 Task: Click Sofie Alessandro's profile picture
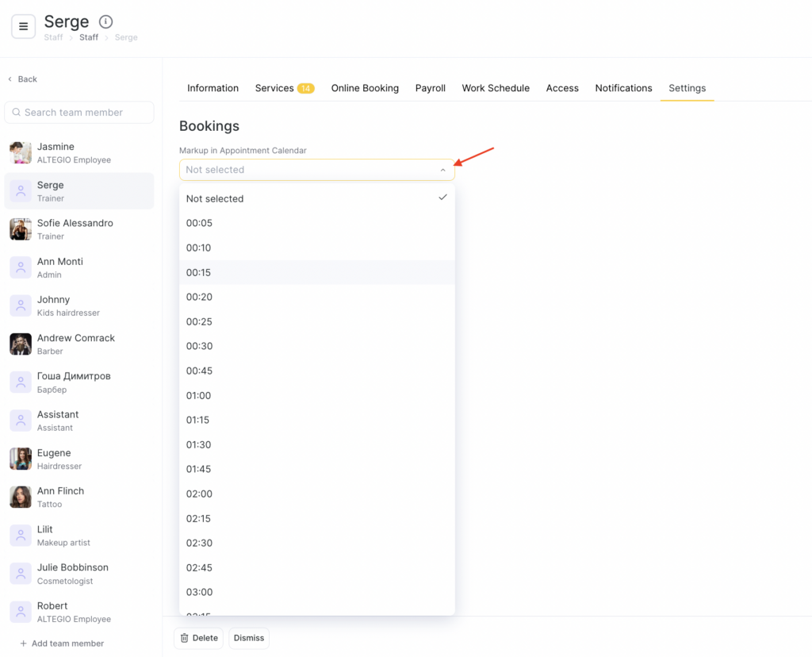21,229
